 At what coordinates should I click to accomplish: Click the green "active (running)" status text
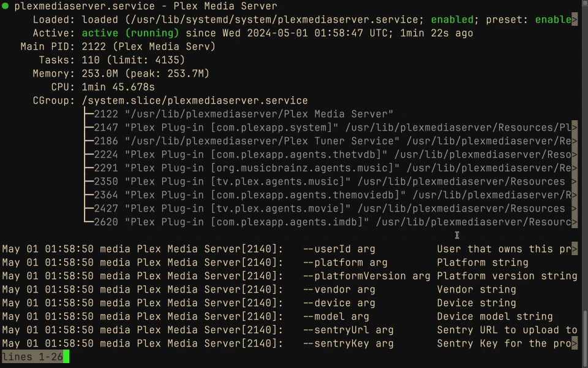coord(130,33)
